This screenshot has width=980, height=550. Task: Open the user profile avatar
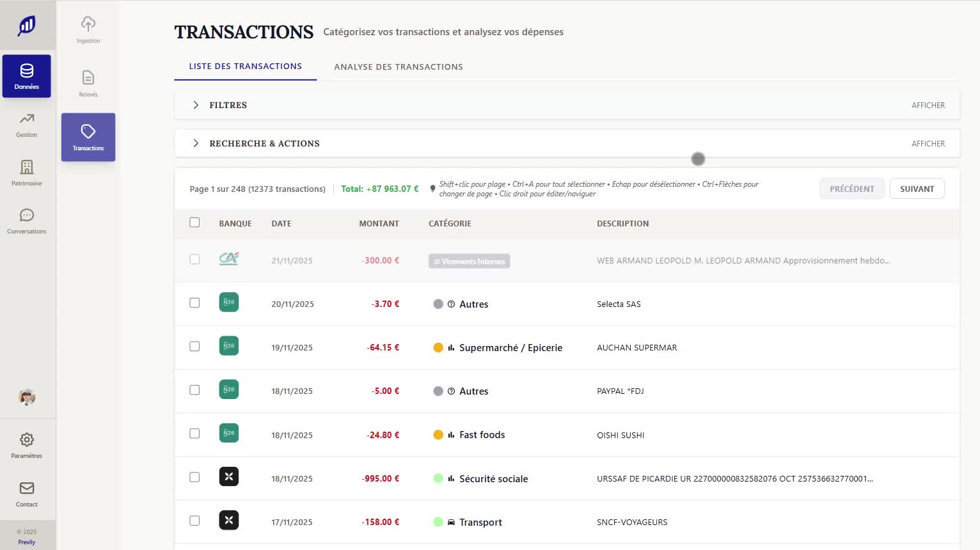tap(27, 397)
